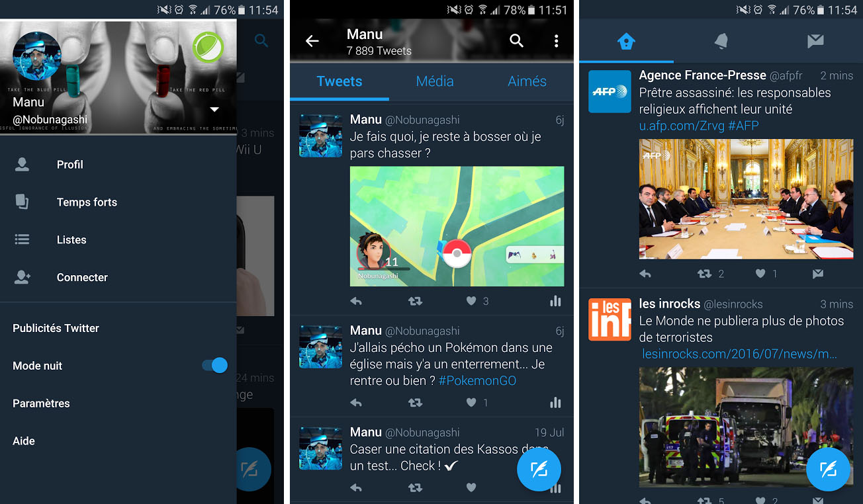Tap Manu's avatar in the drawer header
Viewport: 863px width, 504px height.
point(37,56)
